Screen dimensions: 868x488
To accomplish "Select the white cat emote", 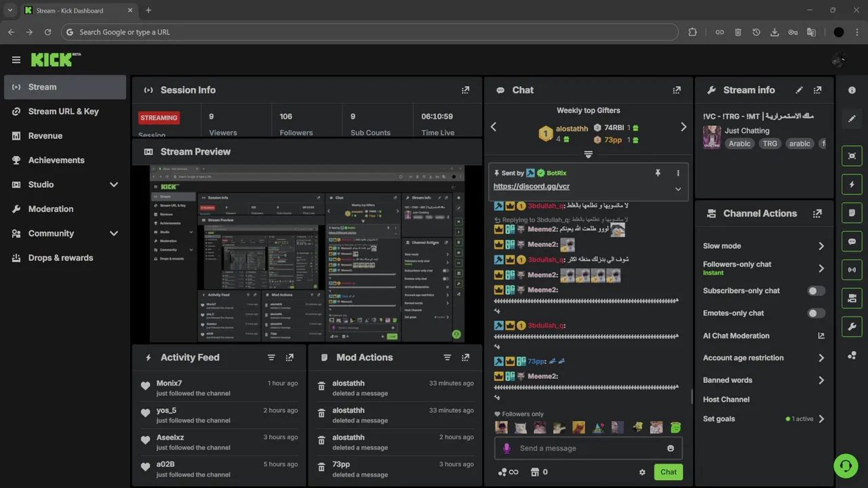I will 520,428.
